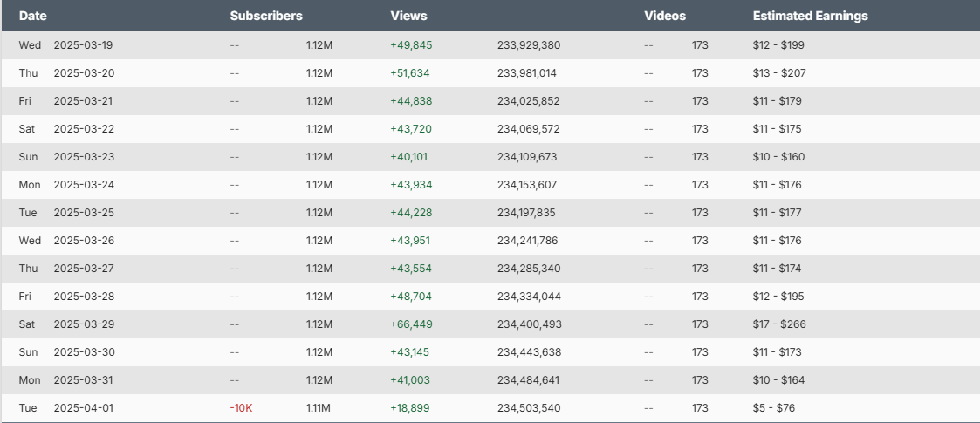Click the +49,845 views gain
980x423 pixels.
click(411, 45)
